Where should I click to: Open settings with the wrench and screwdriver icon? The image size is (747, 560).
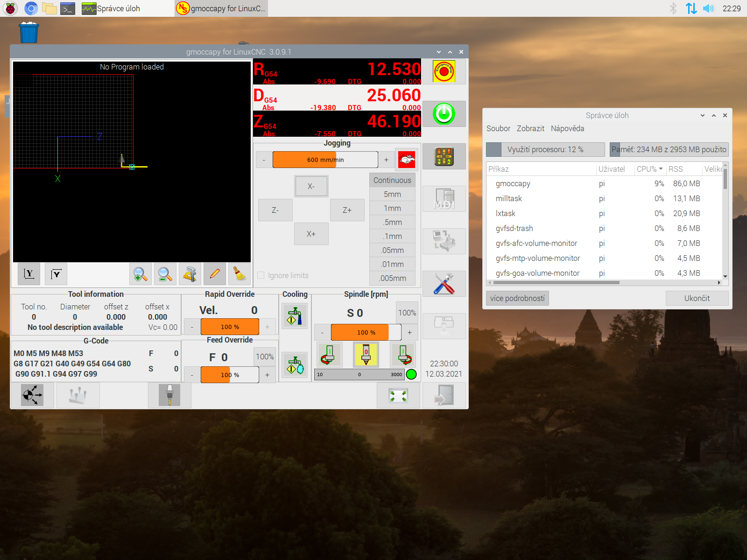(x=444, y=284)
